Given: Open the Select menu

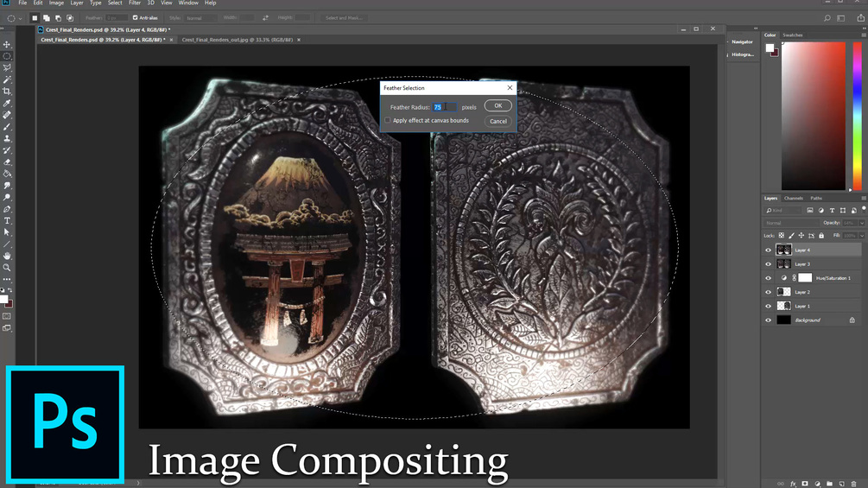Looking at the screenshot, I should (115, 3).
